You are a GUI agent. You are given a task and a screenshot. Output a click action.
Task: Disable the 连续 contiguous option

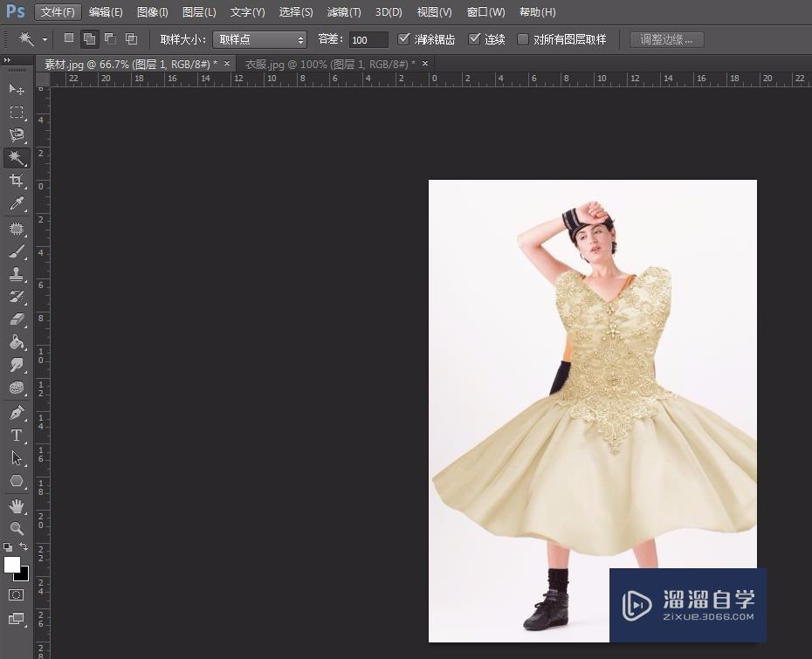(475, 38)
